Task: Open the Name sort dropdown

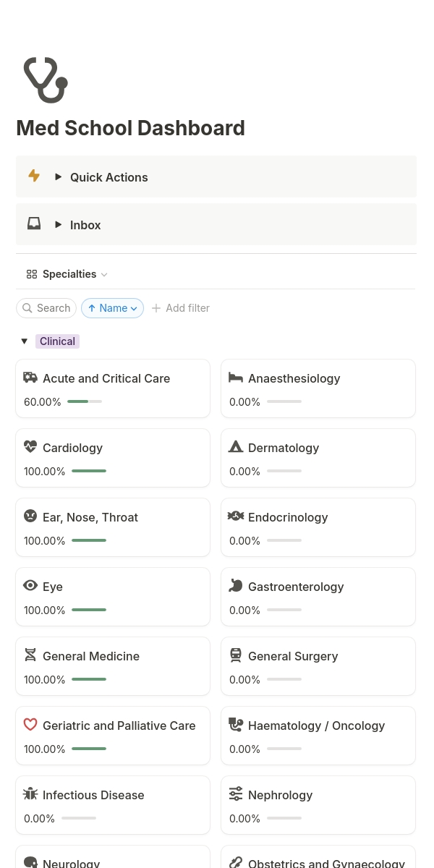Action: coord(112,308)
